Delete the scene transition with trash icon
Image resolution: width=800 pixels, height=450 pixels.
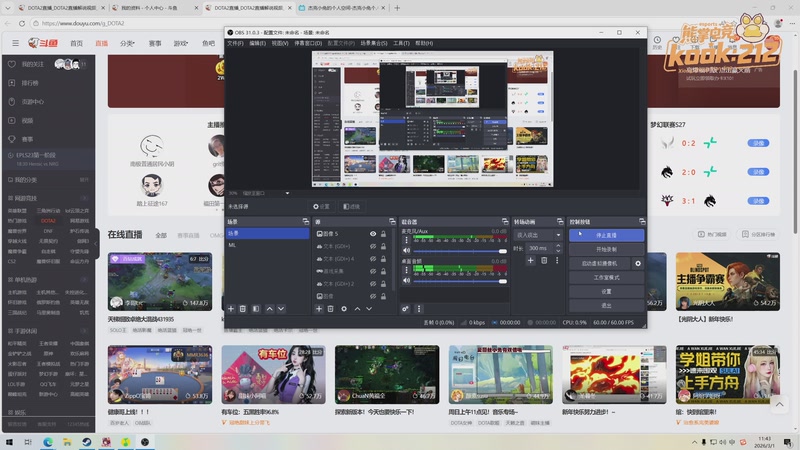[544, 260]
